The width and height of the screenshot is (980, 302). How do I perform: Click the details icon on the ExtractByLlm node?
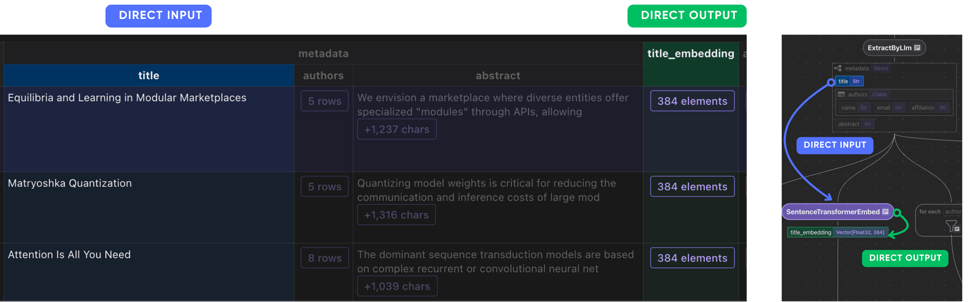pyautogui.click(x=917, y=48)
